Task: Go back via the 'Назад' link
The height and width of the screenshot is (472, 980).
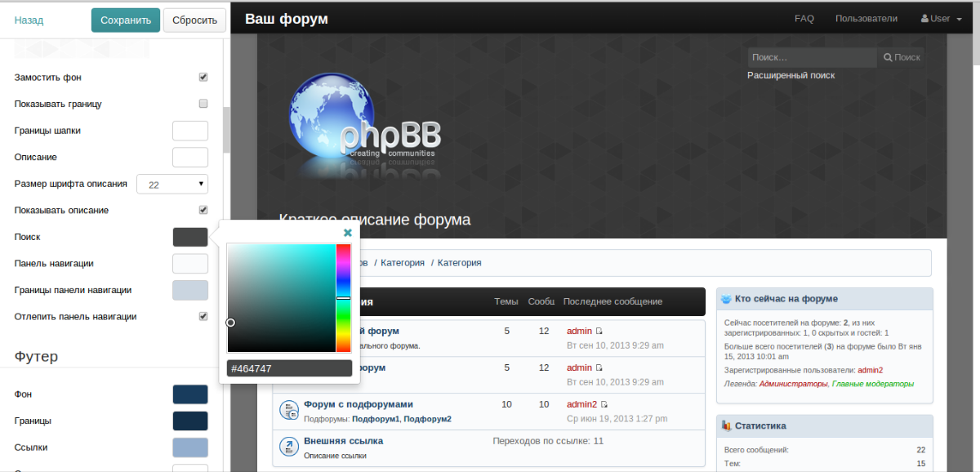Action: tap(29, 20)
